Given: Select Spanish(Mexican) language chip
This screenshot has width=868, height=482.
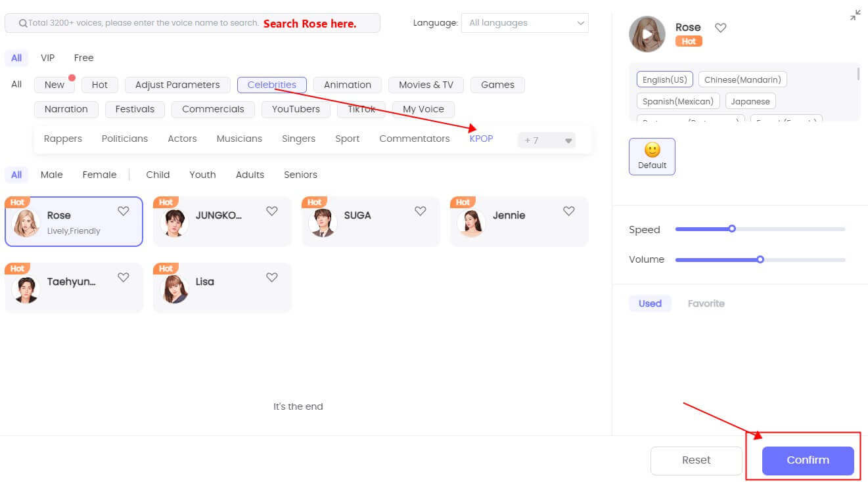Looking at the screenshot, I should click(678, 101).
